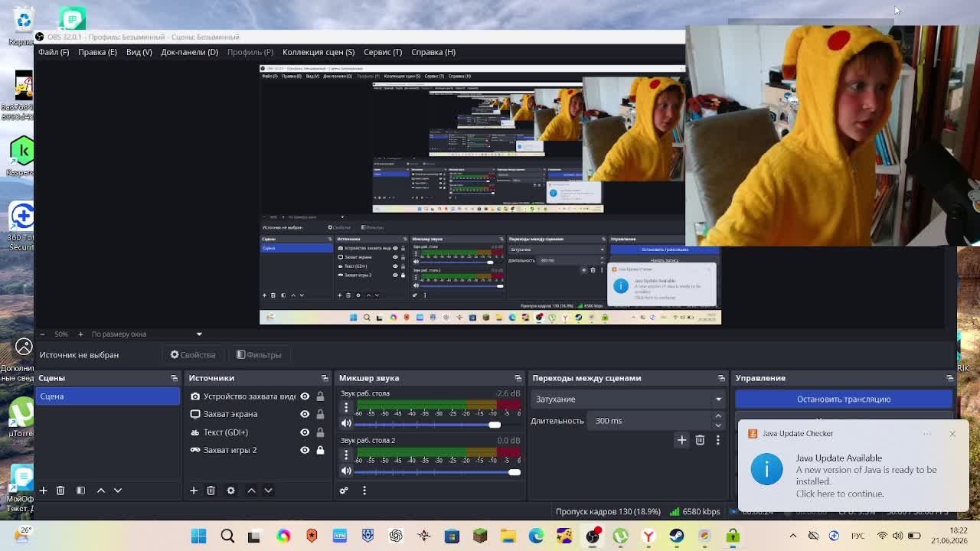Open audio mixer menu three-dot icon
Screen dimensions: 980x551
tap(364, 491)
